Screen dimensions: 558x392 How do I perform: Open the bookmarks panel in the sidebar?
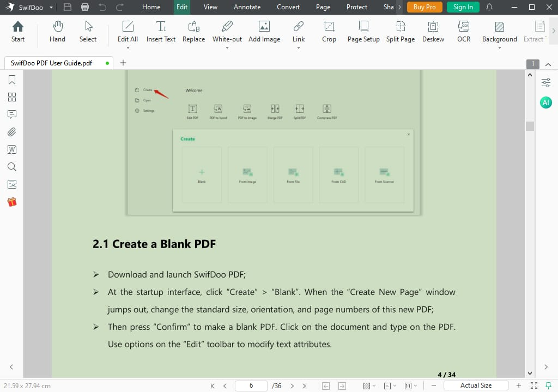[x=12, y=80]
